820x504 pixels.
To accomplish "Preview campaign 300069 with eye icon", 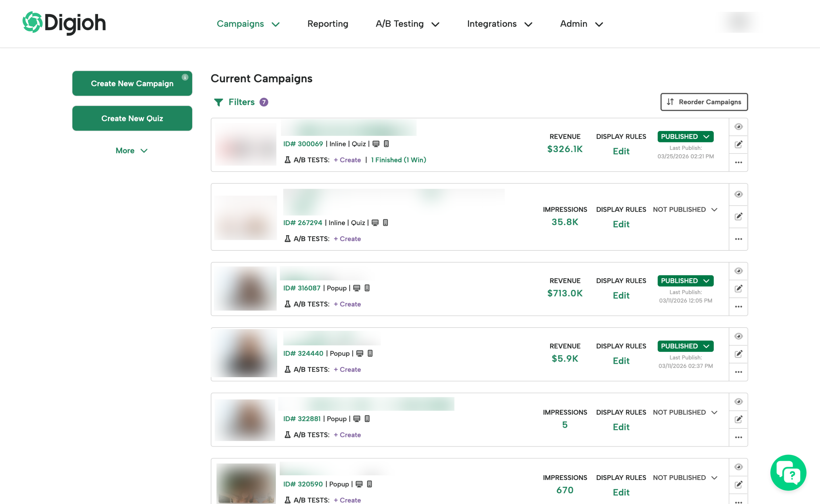I will point(738,127).
